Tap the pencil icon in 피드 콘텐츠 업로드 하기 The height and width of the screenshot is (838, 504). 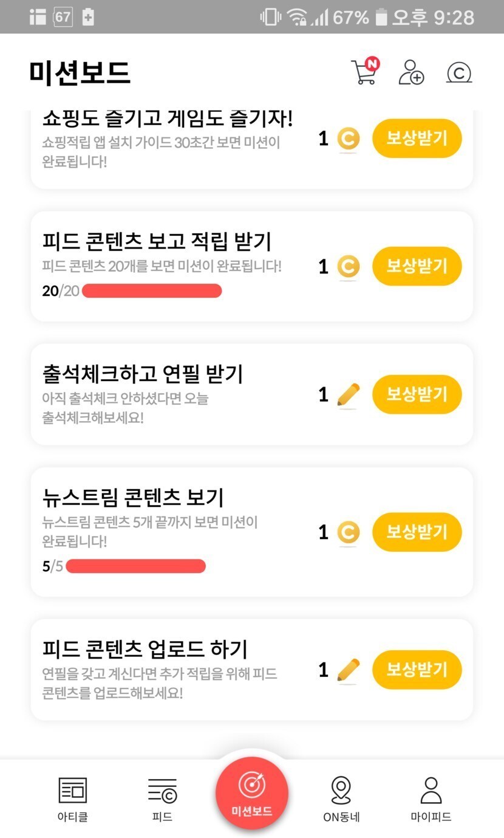click(348, 670)
